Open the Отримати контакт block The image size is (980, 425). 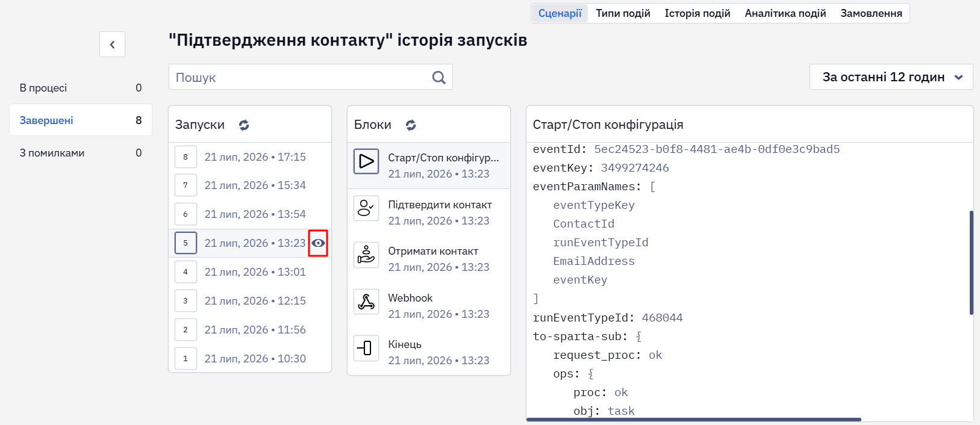pos(429,259)
